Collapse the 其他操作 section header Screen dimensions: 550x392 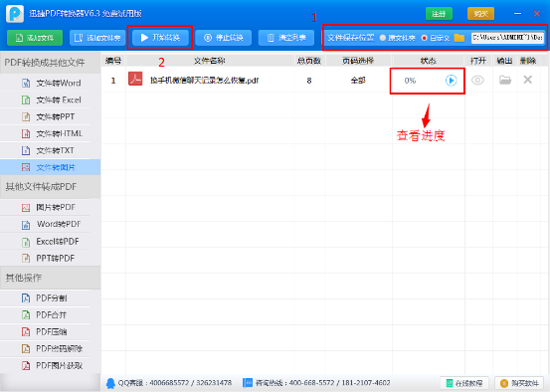pos(50,278)
